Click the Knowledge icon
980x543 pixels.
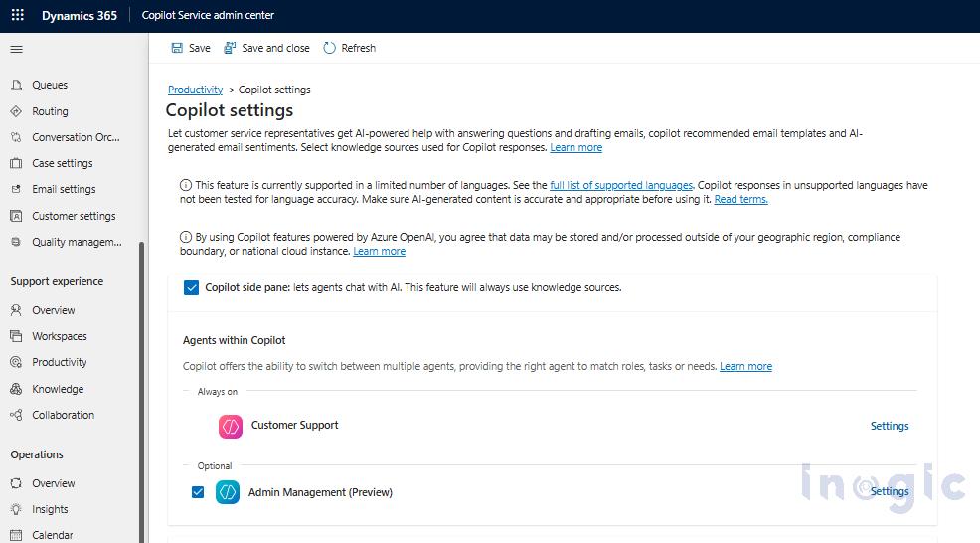(x=16, y=389)
